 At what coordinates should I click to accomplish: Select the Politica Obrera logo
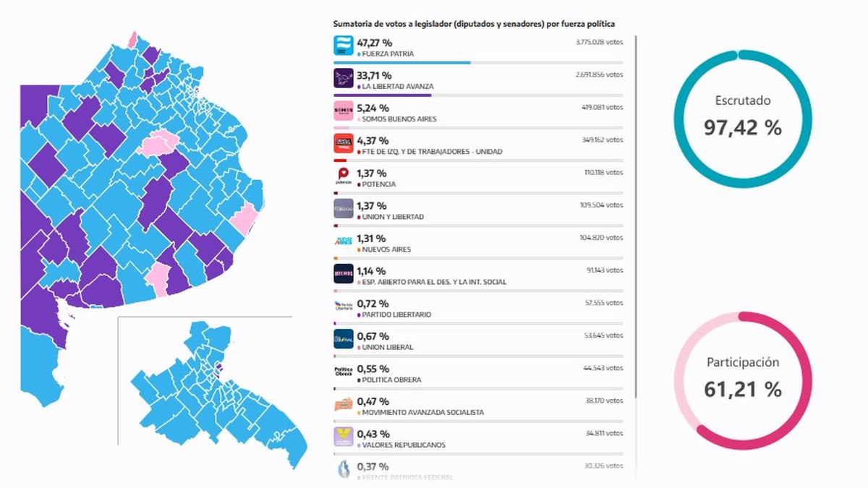[344, 372]
